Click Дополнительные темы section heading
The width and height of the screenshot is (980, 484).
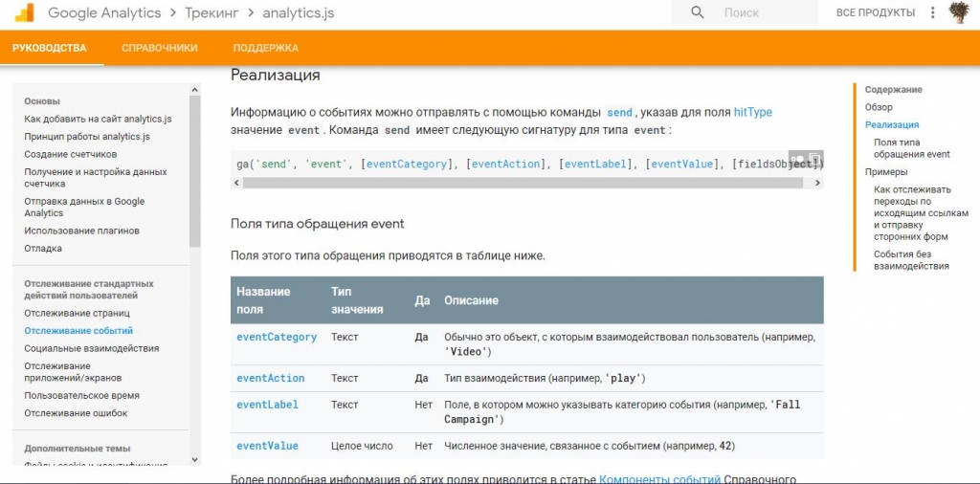coord(78,449)
